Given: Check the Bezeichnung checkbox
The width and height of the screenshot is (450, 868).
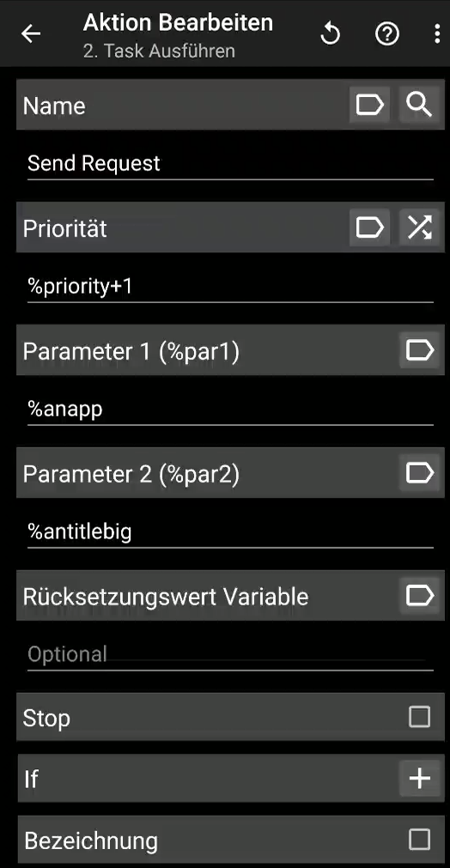Looking at the screenshot, I should pos(419,840).
